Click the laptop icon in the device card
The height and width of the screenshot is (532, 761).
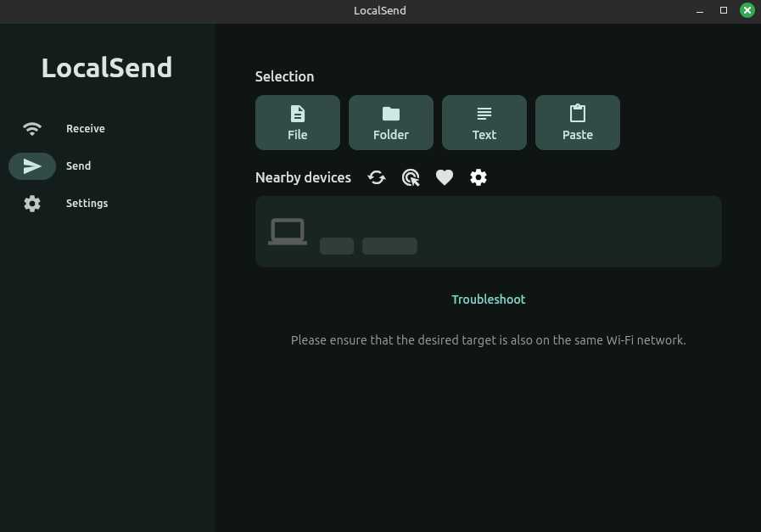[x=288, y=231]
